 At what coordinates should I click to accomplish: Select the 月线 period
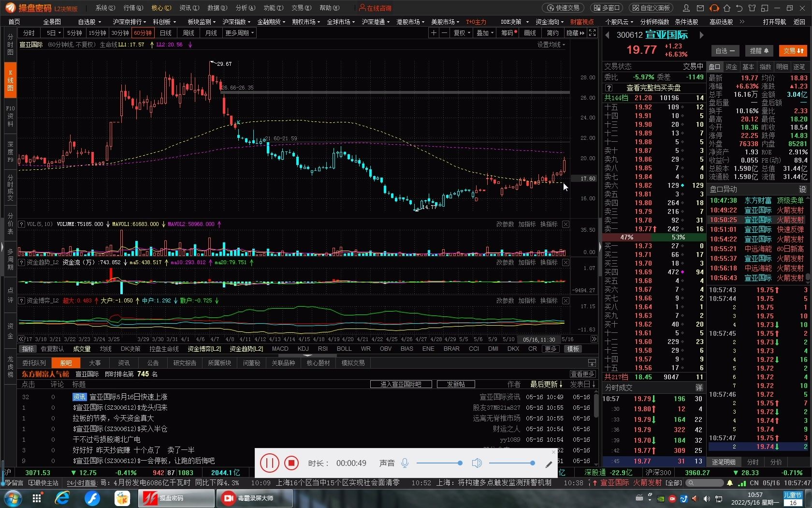tap(211, 33)
